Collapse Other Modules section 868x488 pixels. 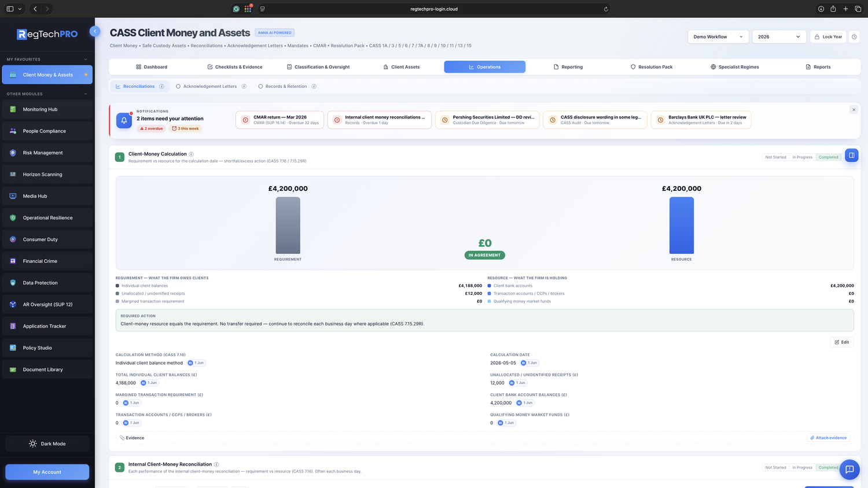coord(86,94)
